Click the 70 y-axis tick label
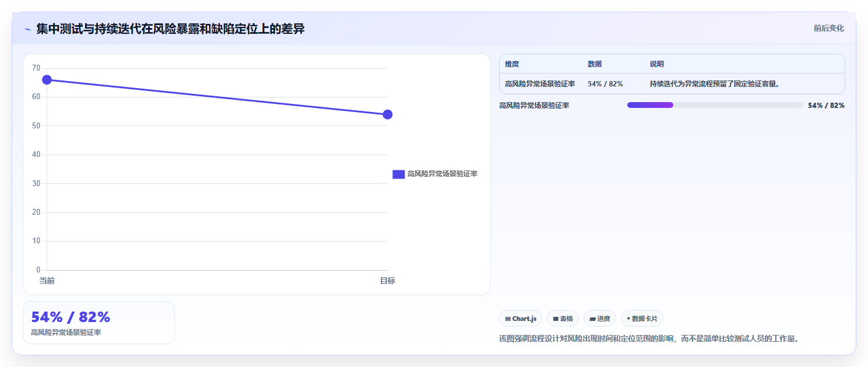This screenshot has height=367, width=868. [36, 68]
